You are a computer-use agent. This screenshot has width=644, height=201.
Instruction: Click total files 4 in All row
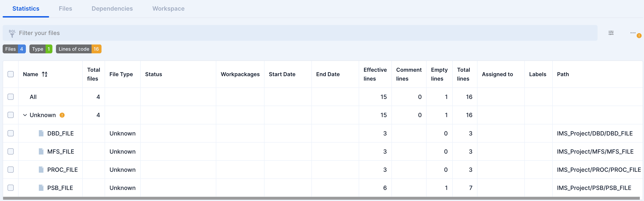(98, 97)
